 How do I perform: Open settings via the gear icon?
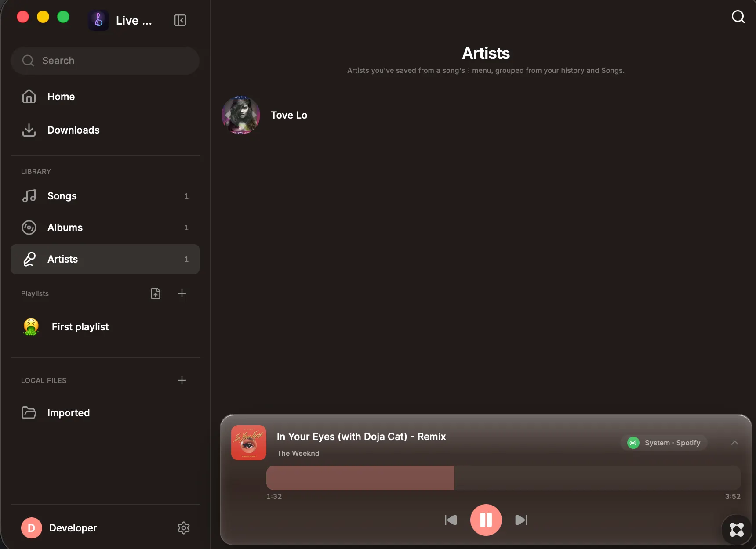pos(184,528)
